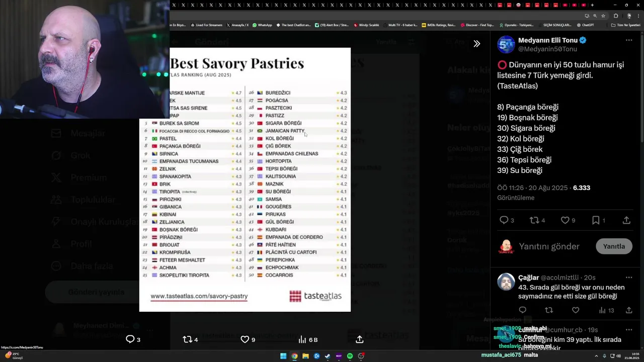Like the post via heart below image
Viewport: 644px width, 362px height.
coord(248,339)
